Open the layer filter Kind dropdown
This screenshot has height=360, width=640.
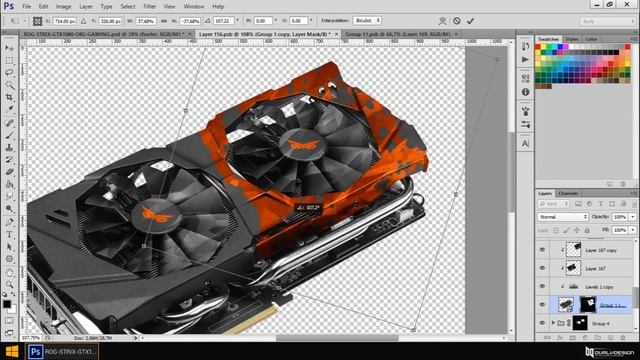(553, 204)
